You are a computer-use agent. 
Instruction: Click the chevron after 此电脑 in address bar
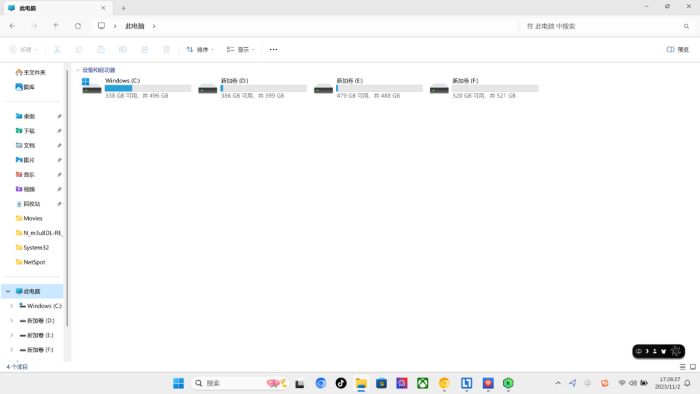pyautogui.click(x=154, y=26)
